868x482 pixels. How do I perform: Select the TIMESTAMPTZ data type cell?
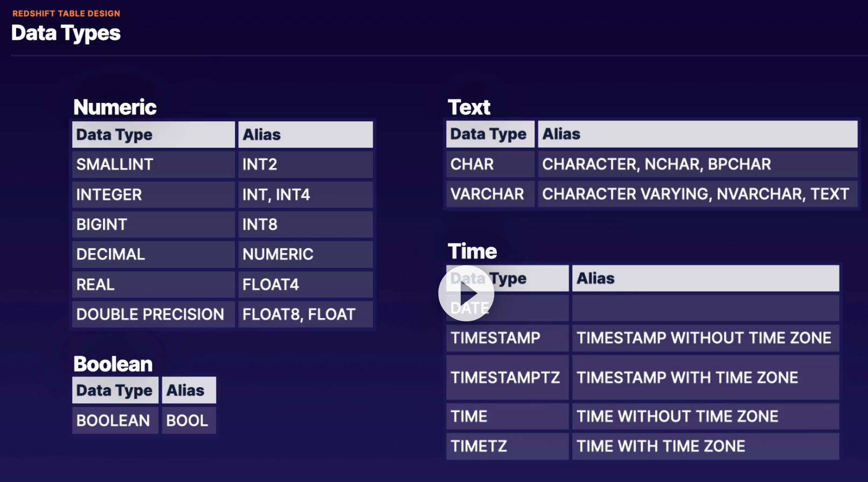(x=506, y=377)
